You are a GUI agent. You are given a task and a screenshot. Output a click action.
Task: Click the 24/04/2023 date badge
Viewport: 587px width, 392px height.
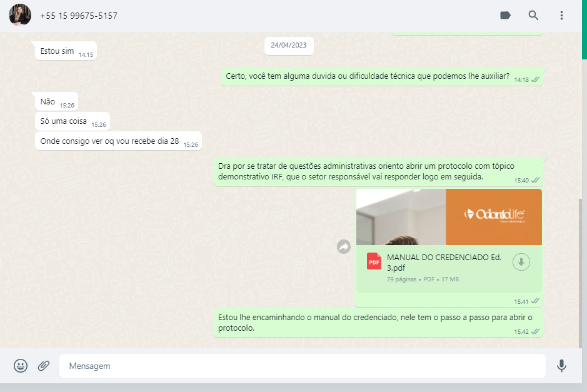tap(289, 45)
